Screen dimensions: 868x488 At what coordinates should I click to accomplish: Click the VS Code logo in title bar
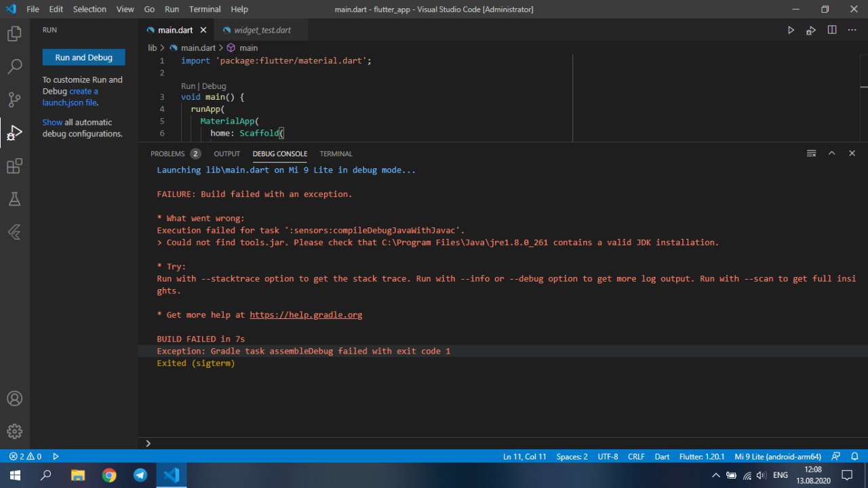click(10, 10)
